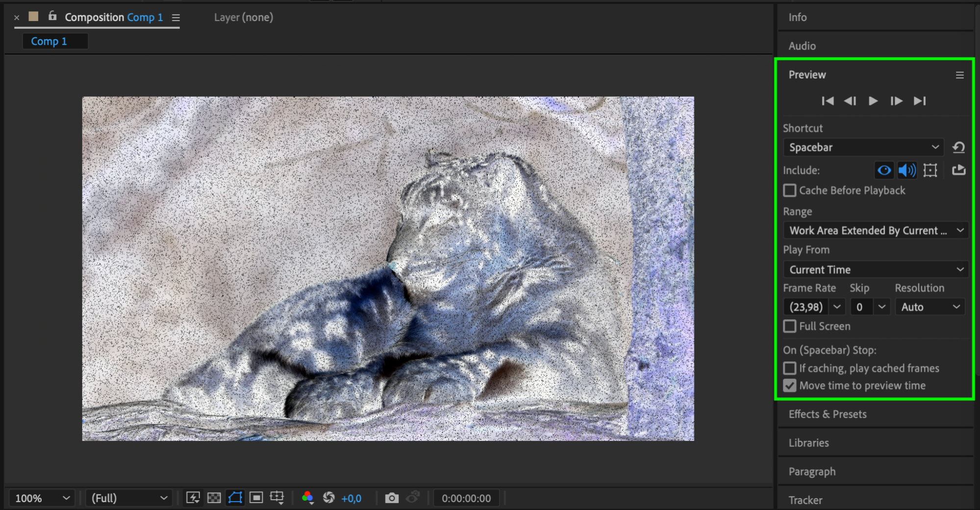Open the Spacebar shortcut dropdown
980x510 pixels.
(863, 147)
